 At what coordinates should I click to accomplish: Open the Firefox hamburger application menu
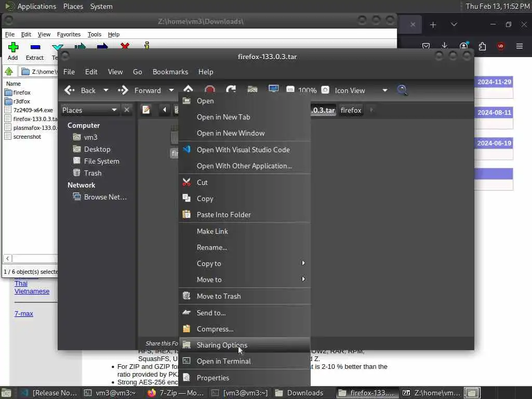[520, 46]
